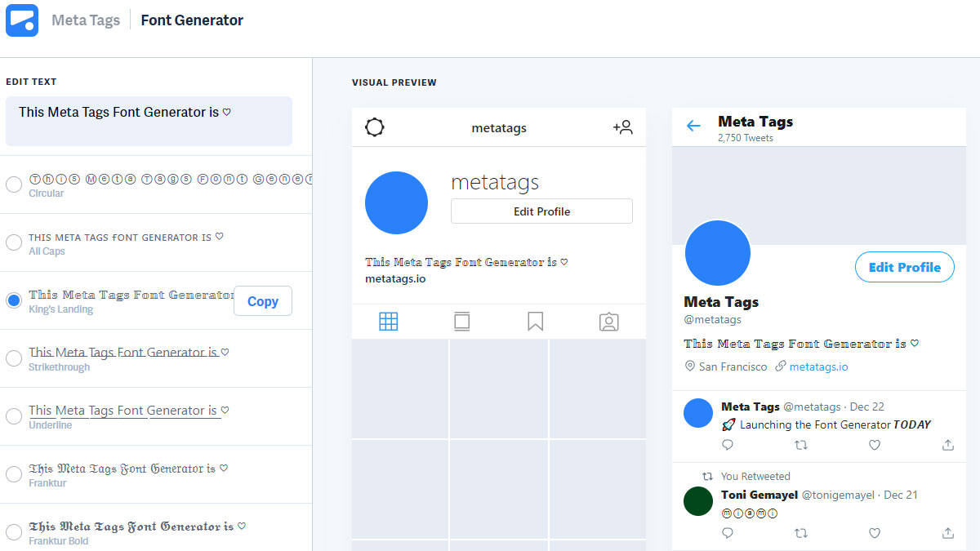
Task: Select the Underline font radio button
Action: pyautogui.click(x=14, y=416)
